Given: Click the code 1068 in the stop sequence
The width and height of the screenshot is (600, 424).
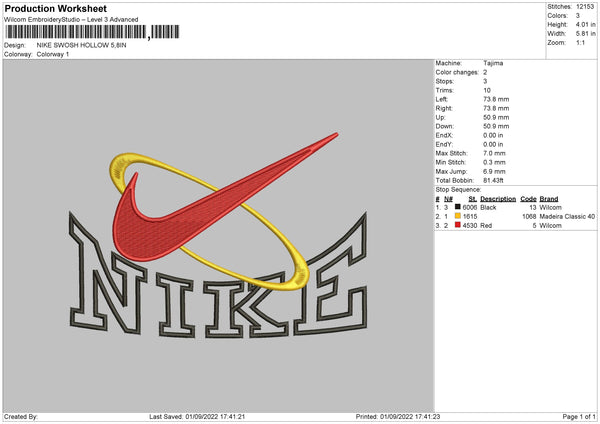Looking at the screenshot, I should pos(529,217).
